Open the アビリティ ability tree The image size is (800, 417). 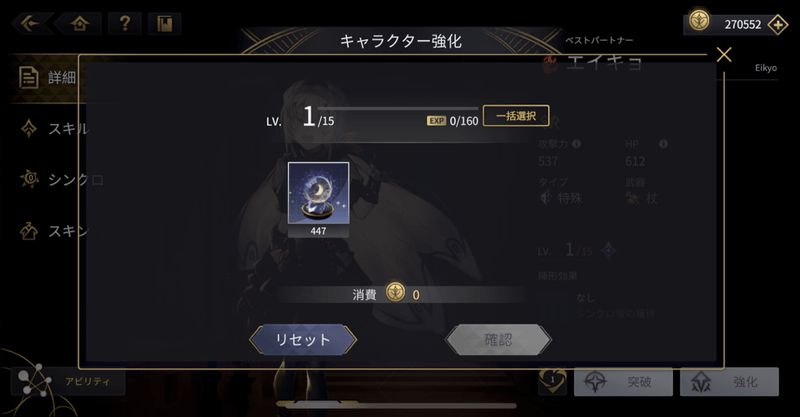click(68, 381)
